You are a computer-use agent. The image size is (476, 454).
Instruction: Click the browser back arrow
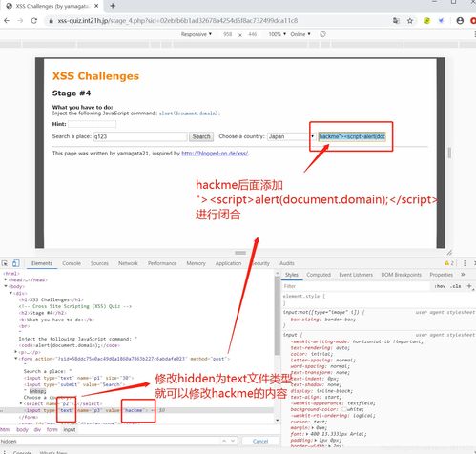point(7,21)
